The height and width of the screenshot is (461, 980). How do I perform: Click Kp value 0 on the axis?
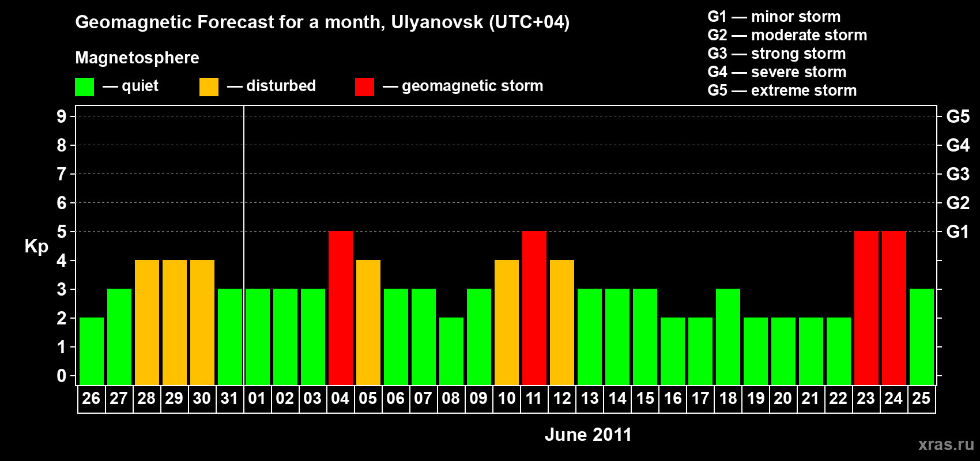pyautogui.click(x=62, y=376)
